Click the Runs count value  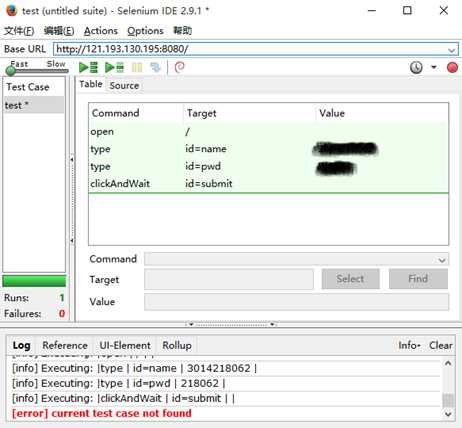click(x=62, y=298)
